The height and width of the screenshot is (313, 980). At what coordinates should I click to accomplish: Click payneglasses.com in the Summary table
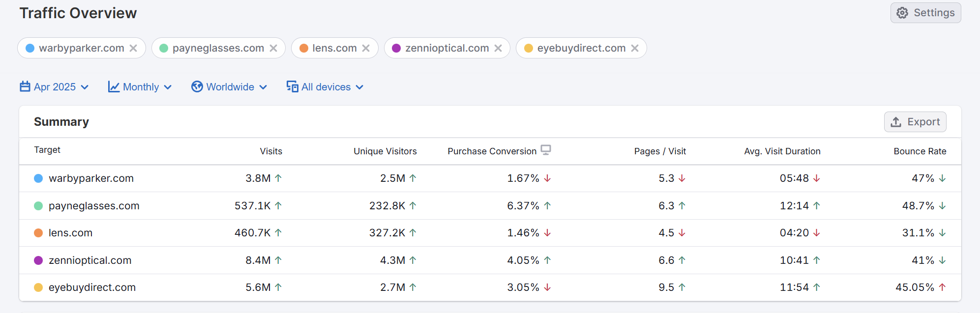(94, 206)
